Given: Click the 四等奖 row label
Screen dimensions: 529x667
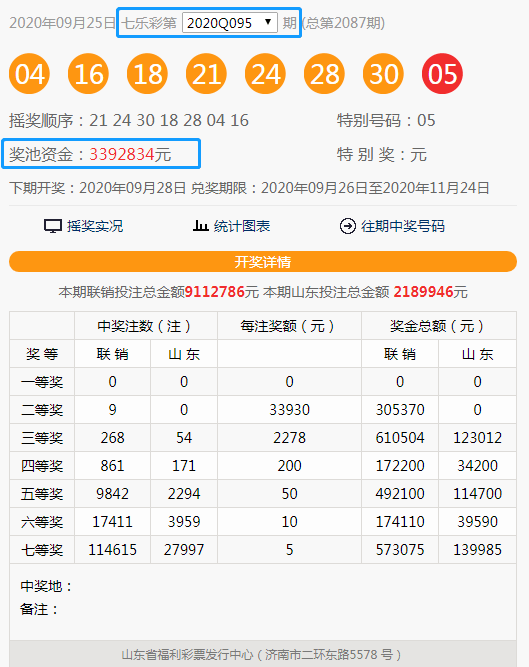Looking at the screenshot, I should (42, 466).
